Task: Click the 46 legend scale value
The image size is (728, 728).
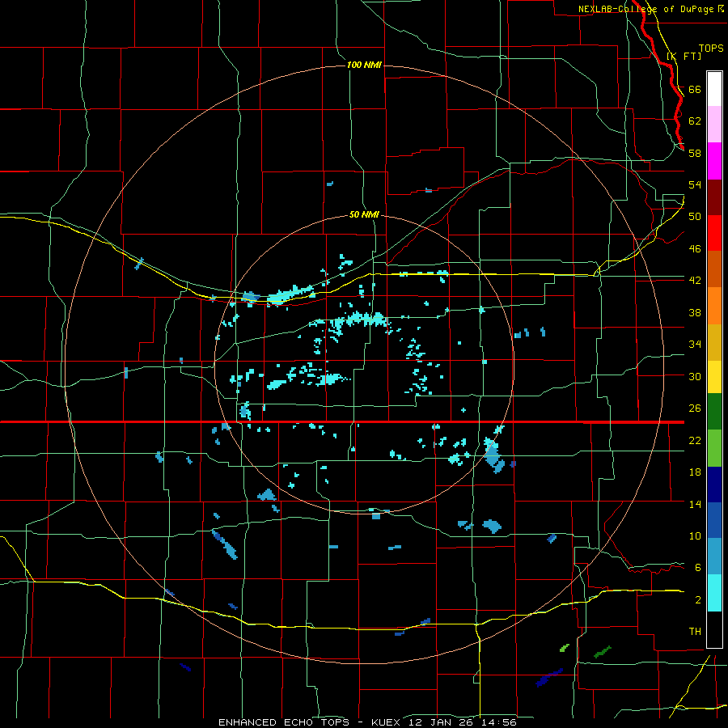Action: (695, 248)
